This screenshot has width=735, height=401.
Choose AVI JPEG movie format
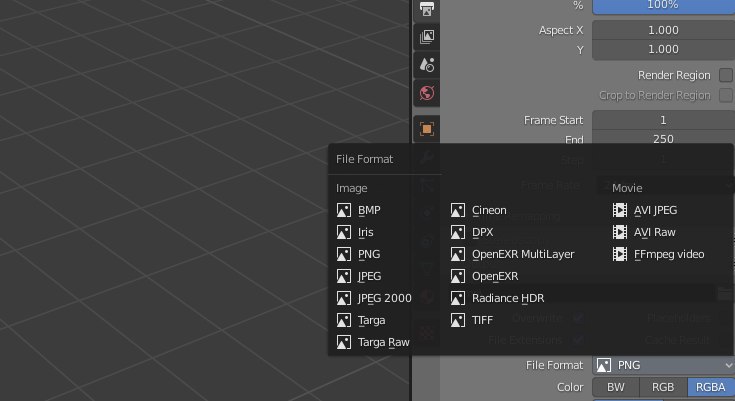click(645, 210)
